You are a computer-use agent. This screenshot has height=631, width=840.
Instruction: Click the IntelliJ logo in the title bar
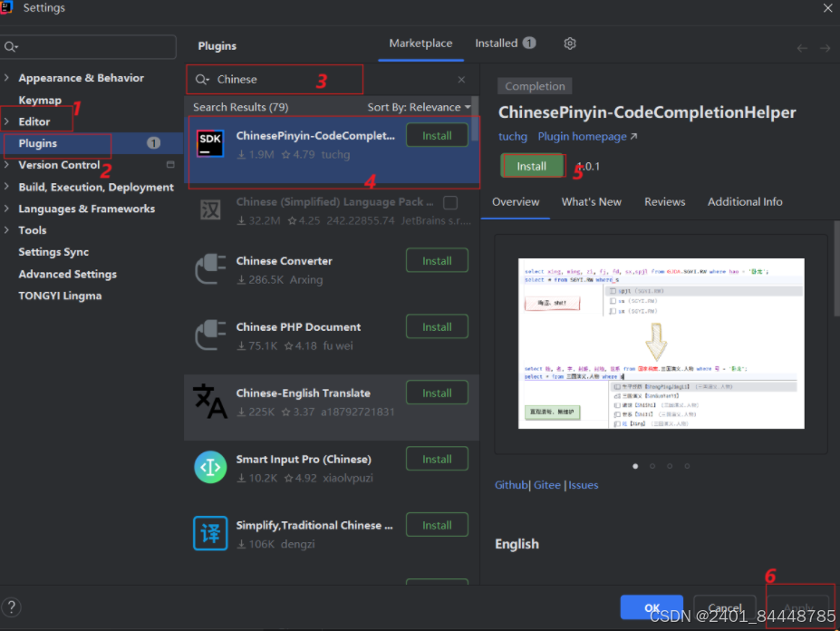pyautogui.click(x=6, y=7)
